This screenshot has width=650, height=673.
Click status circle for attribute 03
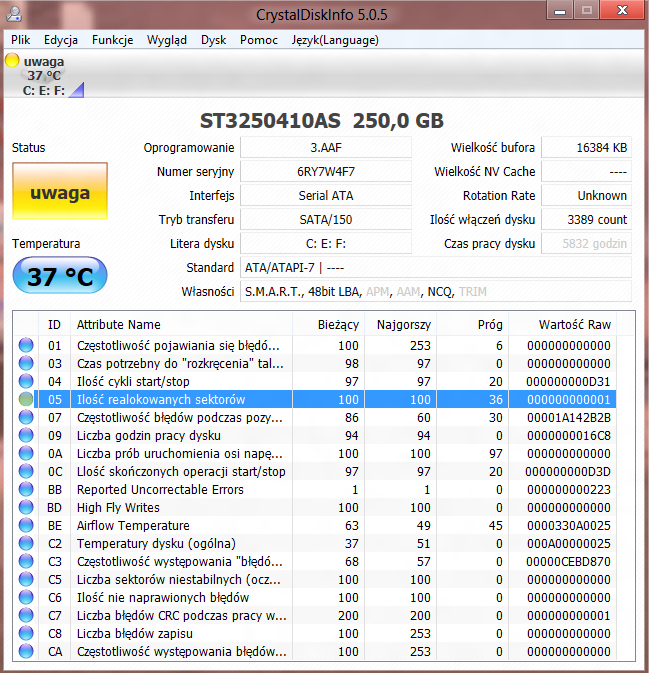coord(26,363)
